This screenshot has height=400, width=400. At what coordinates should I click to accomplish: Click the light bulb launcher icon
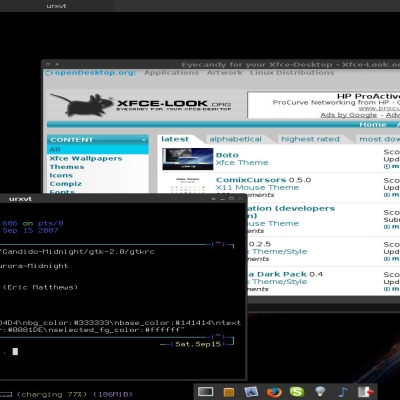pyautogui.click(x=320, y=392)
